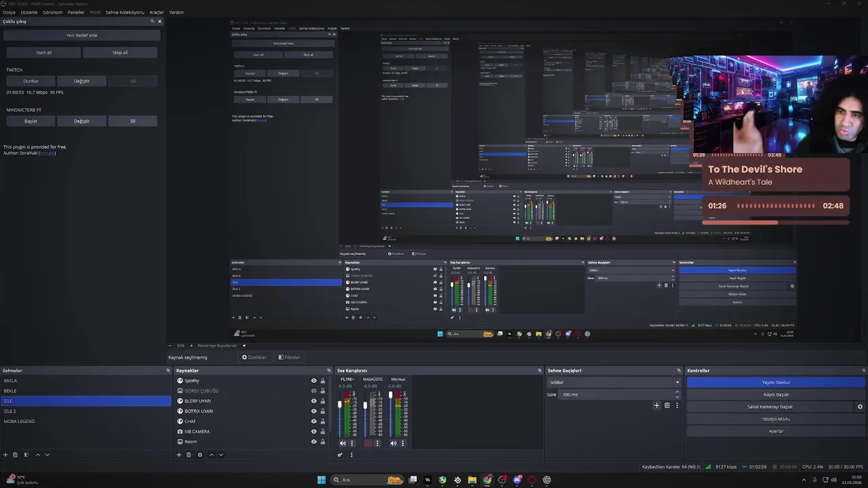Hide the CHAT source
Screen dimensions: 868x488
point(313,422)
